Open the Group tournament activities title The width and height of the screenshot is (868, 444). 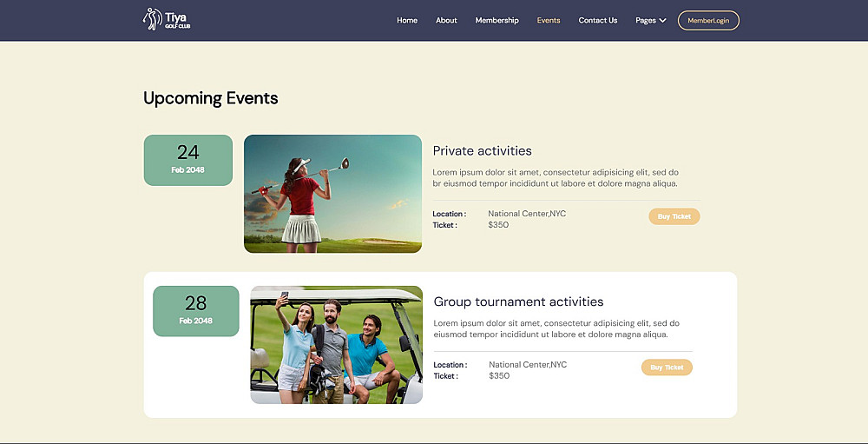[519, 302]
